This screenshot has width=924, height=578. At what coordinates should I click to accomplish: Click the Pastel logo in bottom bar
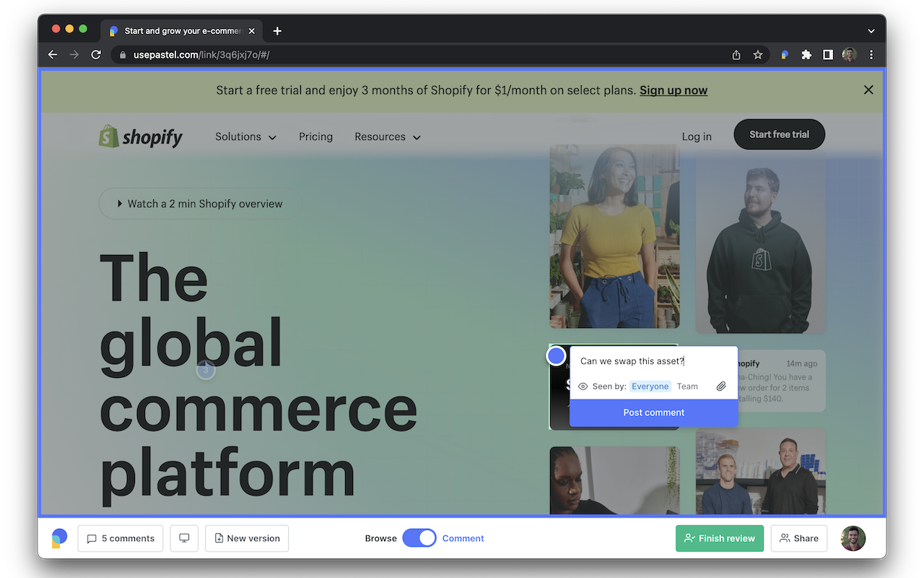(59, 538)
